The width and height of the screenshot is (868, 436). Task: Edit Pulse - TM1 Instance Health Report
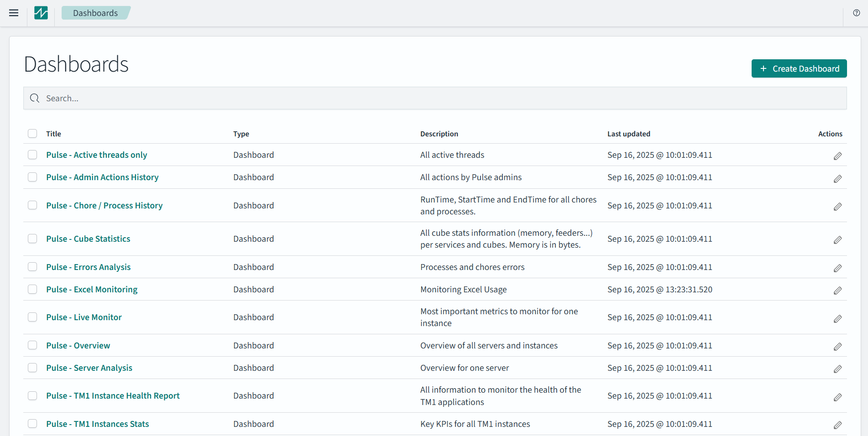[x=837, y=397]
